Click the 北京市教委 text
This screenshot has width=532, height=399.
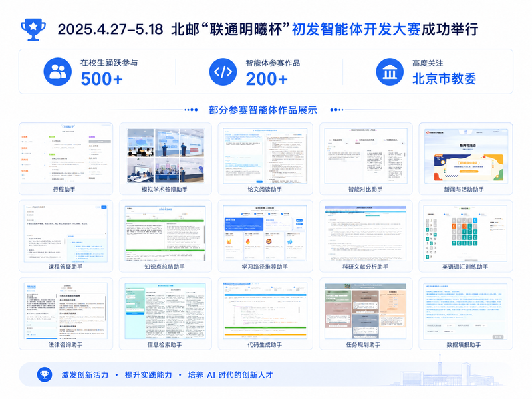point(444,79)
